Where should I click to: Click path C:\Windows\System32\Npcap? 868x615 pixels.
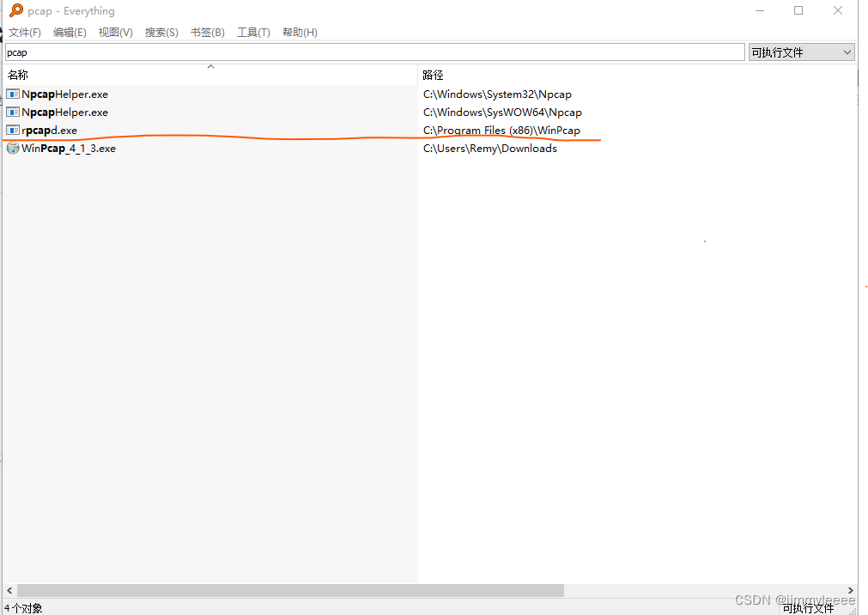497,94
